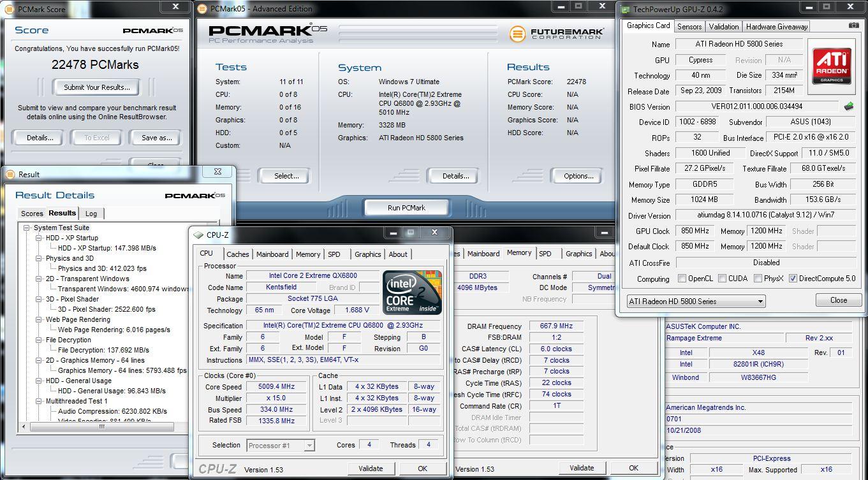Click Details... in the PCMark Score window

point(40,138)
